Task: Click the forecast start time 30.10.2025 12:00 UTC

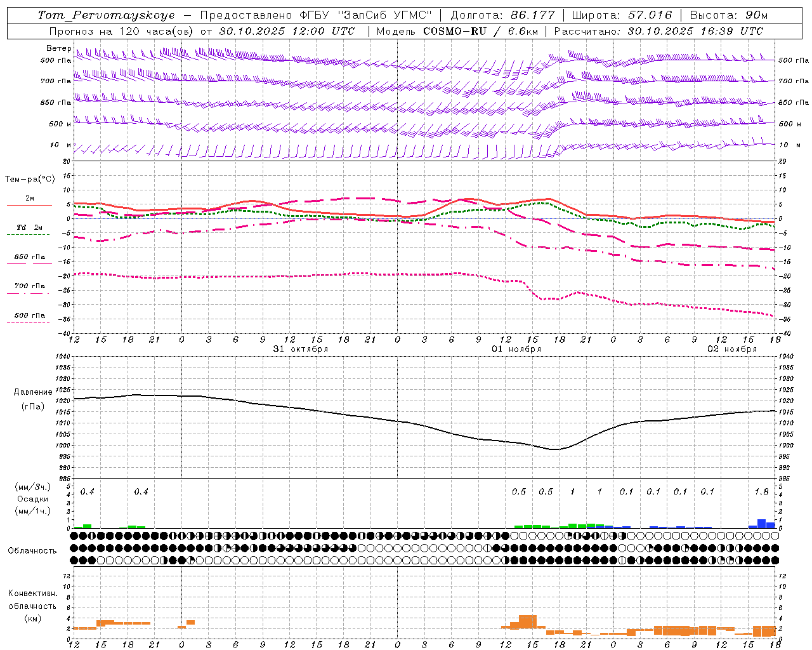Action: pos(287,31)
